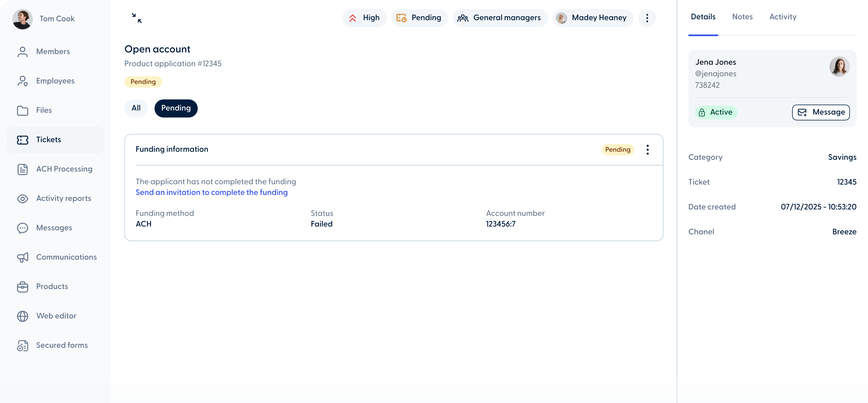The height and width of the screenshot is (403, 868).
Task: Switch filter to All tickets
Action: (136, 108)
